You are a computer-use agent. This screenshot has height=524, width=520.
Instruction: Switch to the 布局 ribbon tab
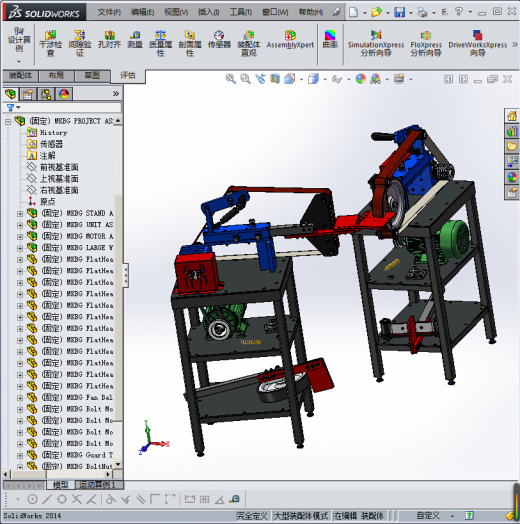56,76
